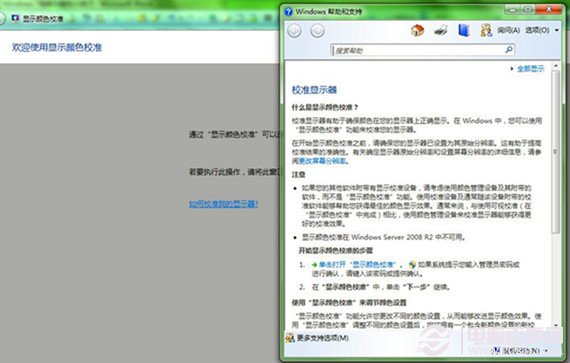Open the 选项(O) menu
570x363 pixels.
[537, 30]
